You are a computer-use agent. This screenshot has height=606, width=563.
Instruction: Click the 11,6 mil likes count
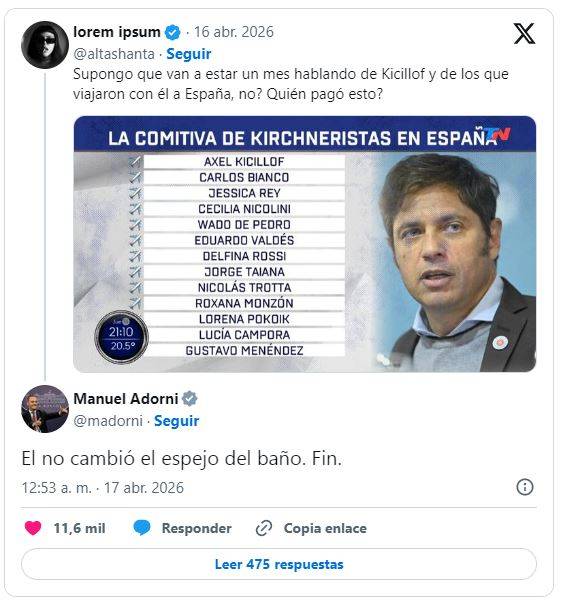[79, 528]
